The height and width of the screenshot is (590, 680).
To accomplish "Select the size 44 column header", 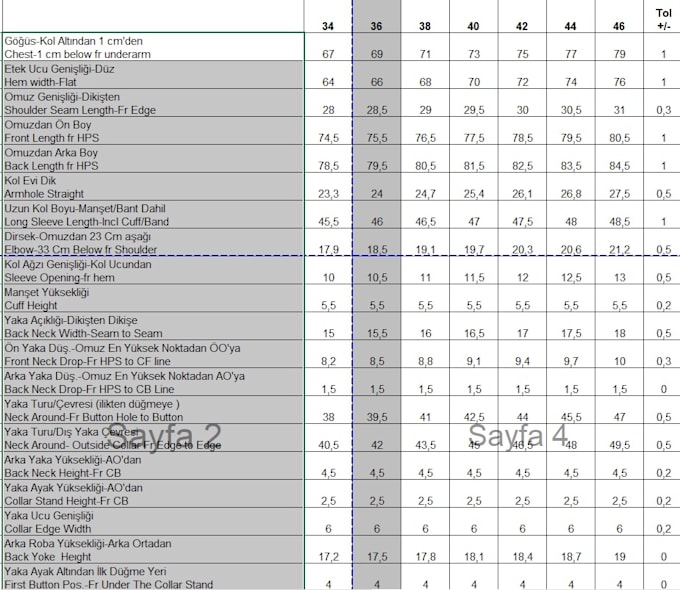I will (x=571, y=16).
